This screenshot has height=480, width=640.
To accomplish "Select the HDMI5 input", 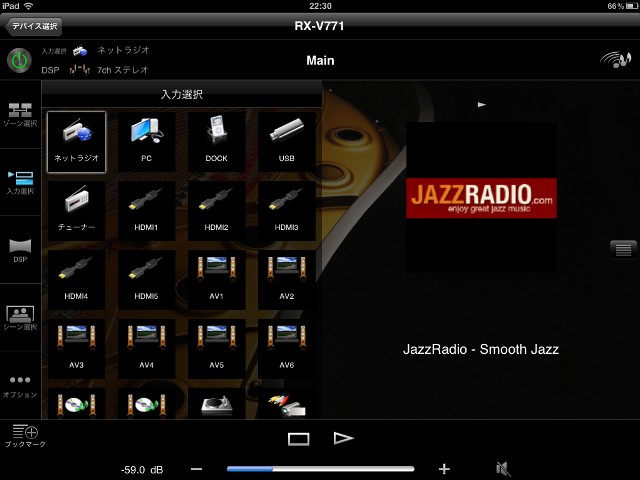I will tap(147, 280).
